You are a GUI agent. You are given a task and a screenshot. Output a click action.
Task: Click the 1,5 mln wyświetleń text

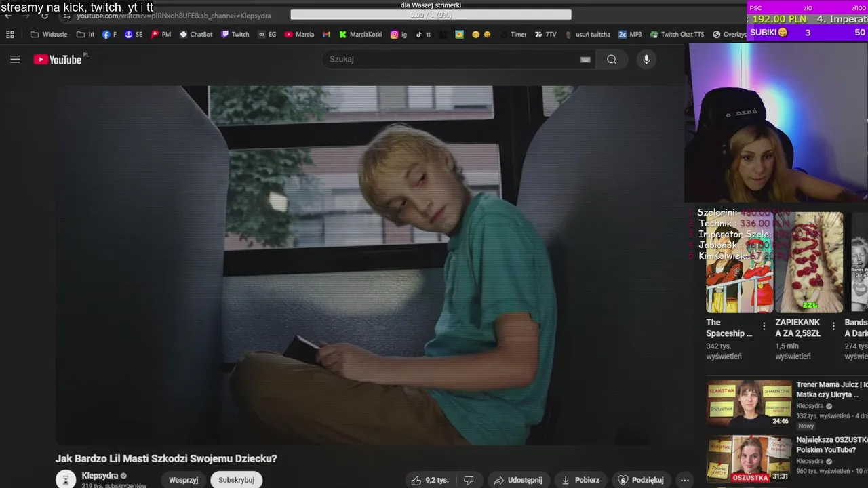tap(793, 351)
